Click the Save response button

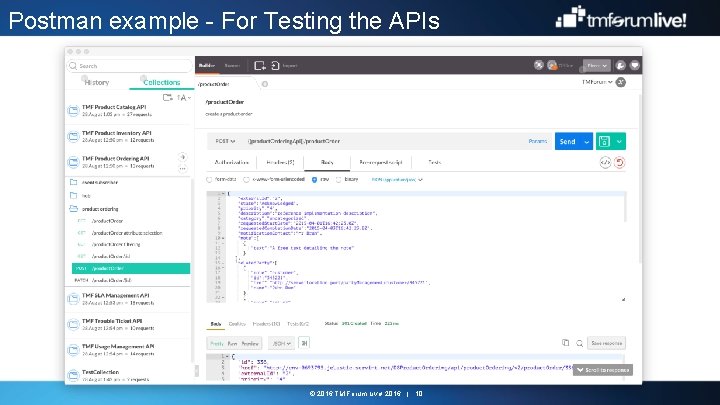click(x=607, y=343)
